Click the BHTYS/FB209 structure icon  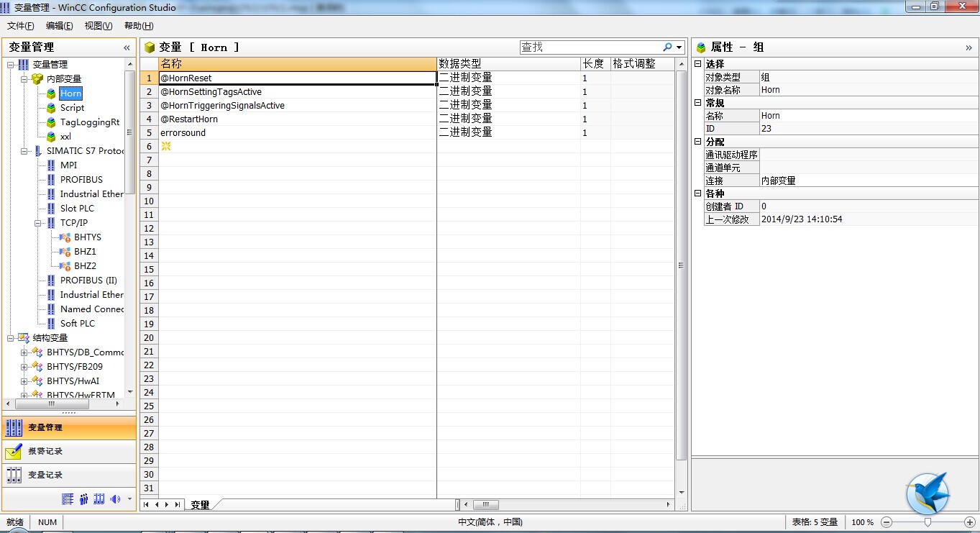click(37, 367)
